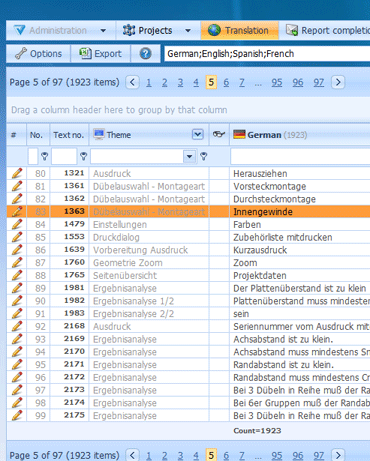
Task: Expand the Theme filter combo box arrow
Action: (x=189, y=156)
